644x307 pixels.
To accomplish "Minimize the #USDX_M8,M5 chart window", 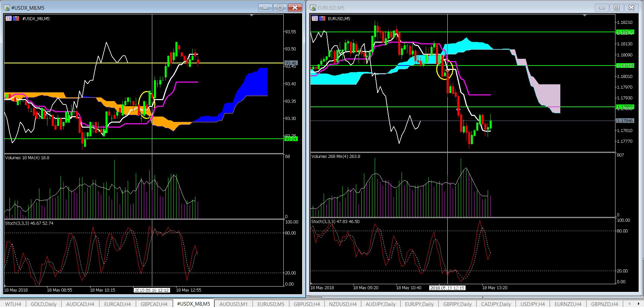I will coord(266,8).
